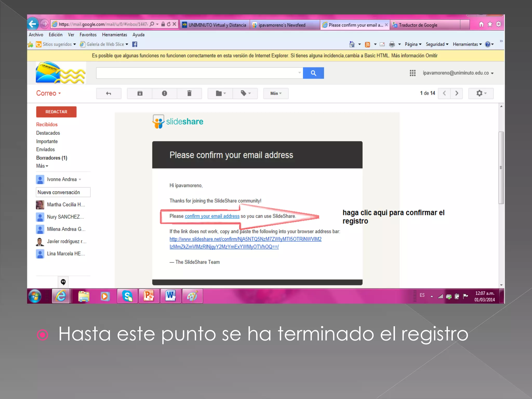The width and height of the screenshot is (532, 399).
Task: Open chat with Javier rodriguez r...
Action: coord(61,242)
